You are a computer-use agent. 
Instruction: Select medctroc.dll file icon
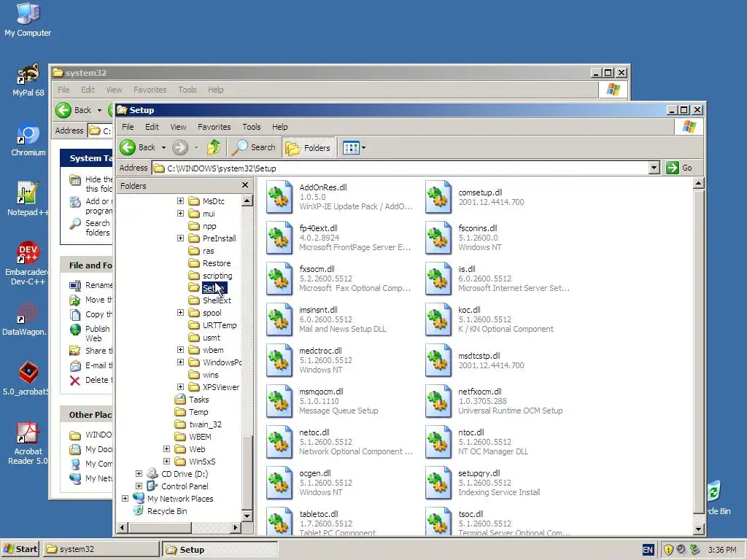coord(279,360)
